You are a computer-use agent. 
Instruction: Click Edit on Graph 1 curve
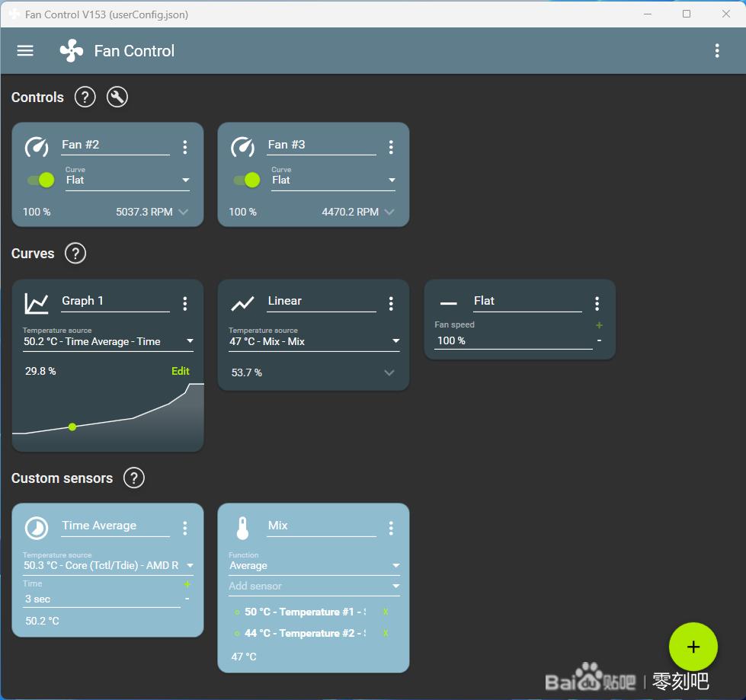[181, 371]
